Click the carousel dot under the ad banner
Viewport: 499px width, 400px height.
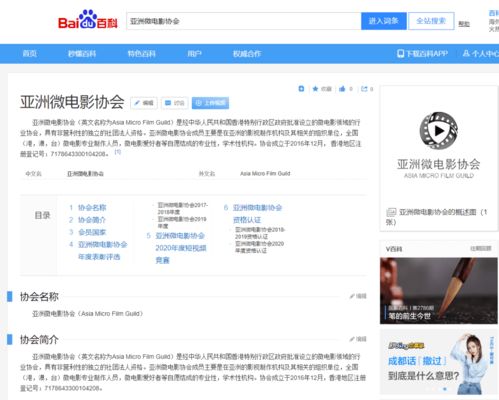click(x=445, y=389)
